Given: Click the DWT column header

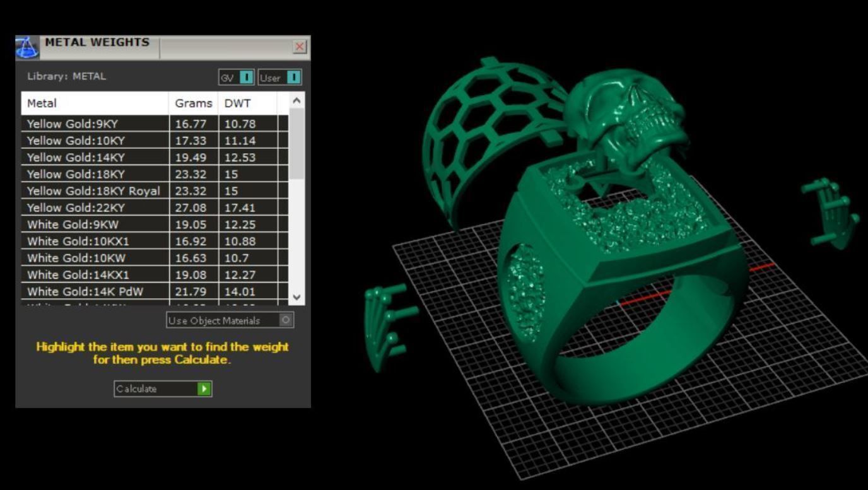Looking at the screenshot, I should point(247,103).
